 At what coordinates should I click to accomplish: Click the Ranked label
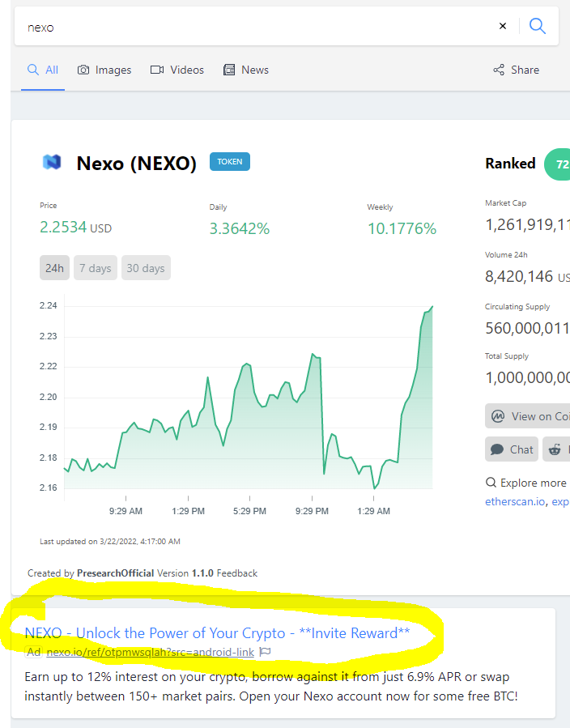510,164
